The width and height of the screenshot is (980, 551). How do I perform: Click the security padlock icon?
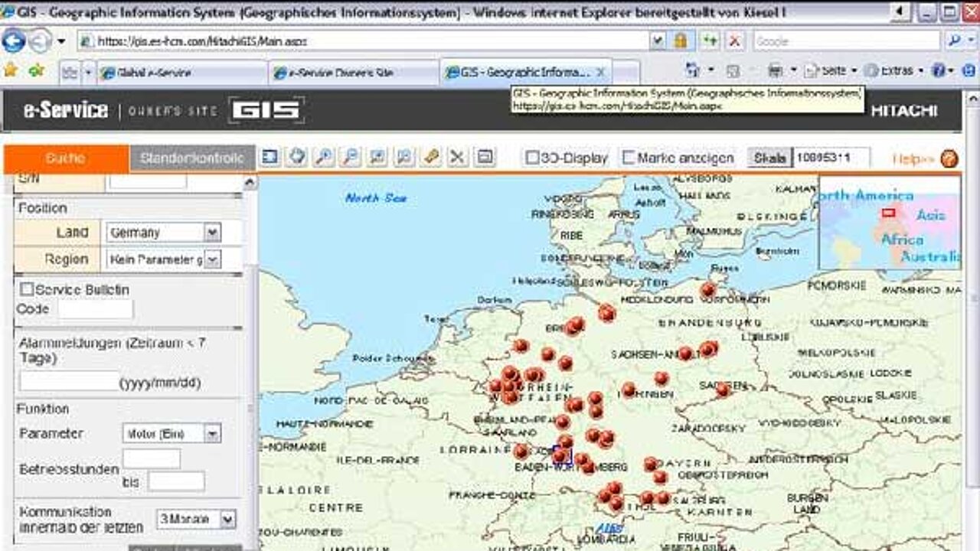(x=680, y=41)
